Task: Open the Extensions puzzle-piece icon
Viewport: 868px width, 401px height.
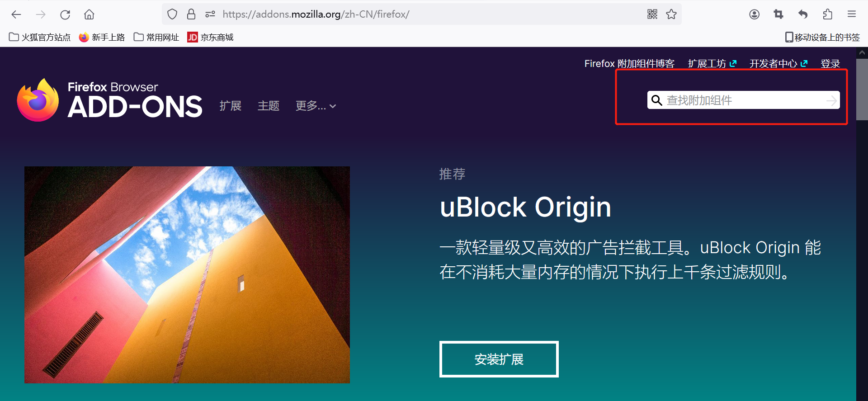Action: [x=827, y=14]
